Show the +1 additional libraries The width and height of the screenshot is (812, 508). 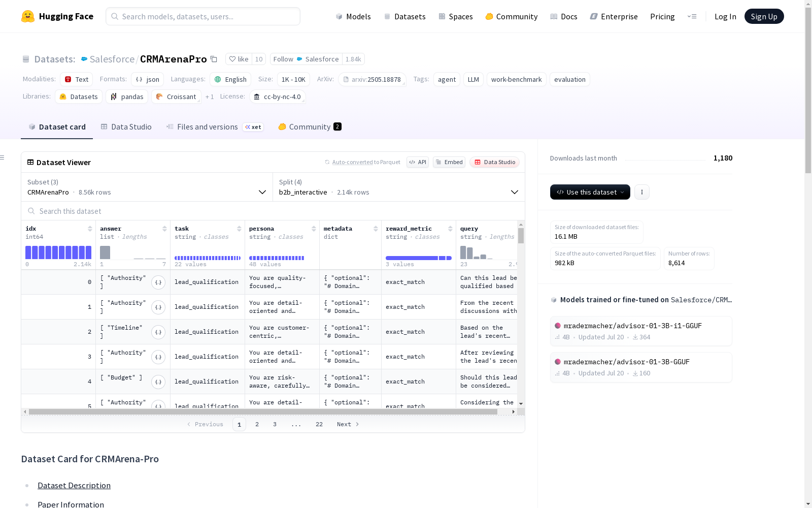pyautogui.click(x=210, y=97)
